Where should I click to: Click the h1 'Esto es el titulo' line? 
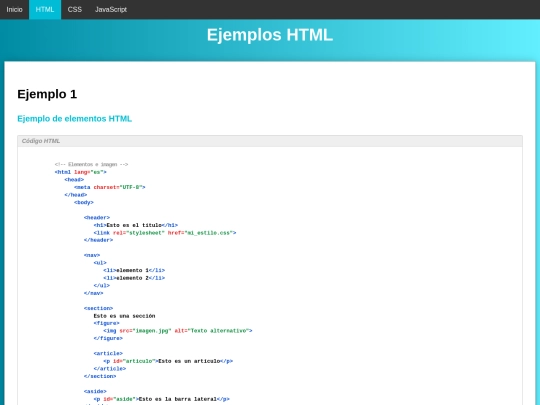[136, 225]
